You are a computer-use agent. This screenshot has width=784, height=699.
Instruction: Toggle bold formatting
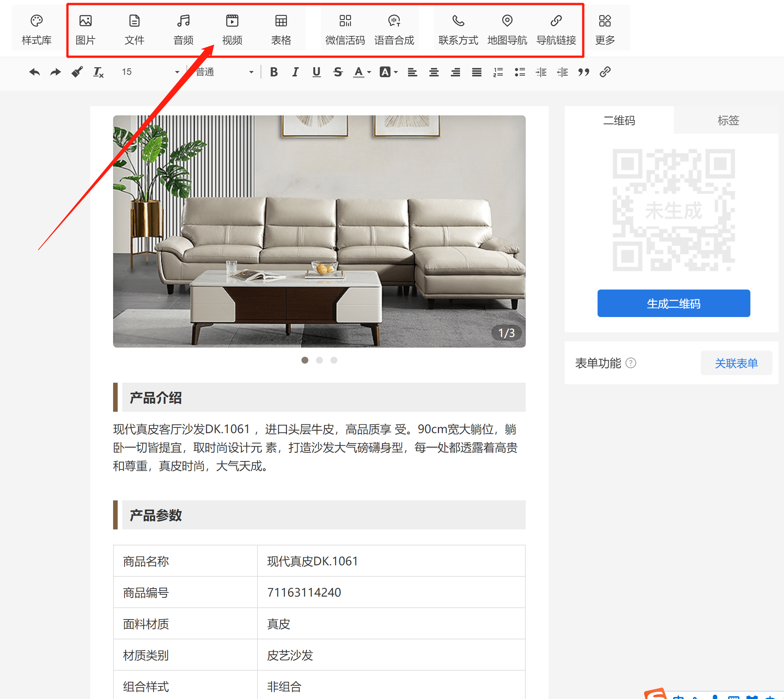tap(274, 72)
